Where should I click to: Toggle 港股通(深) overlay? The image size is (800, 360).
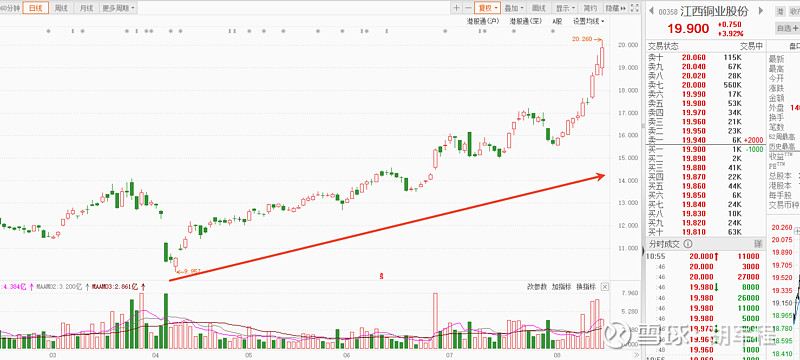tap(526, 21)
